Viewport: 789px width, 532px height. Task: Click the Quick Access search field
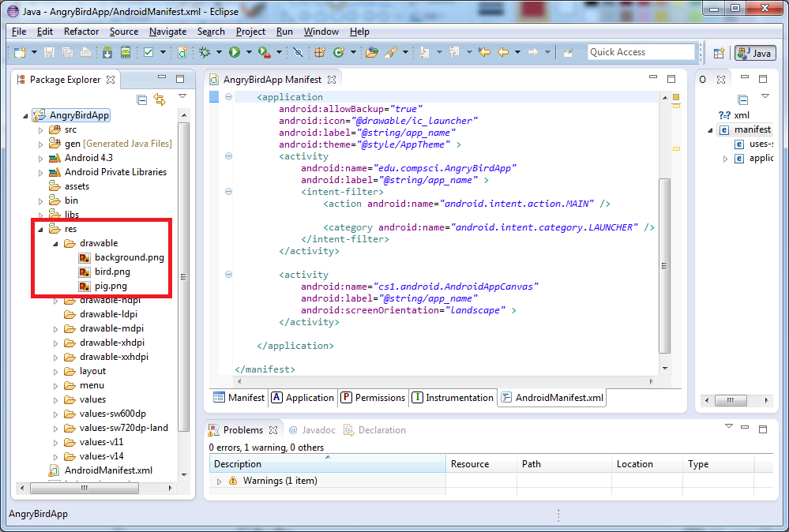pos(641,52)
